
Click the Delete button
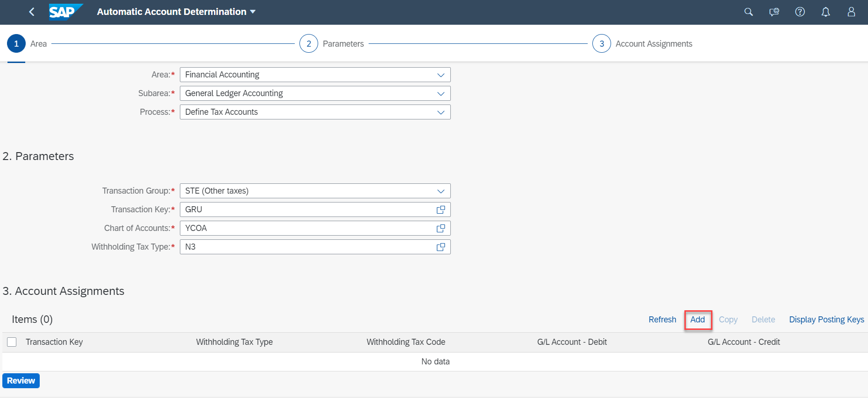click(x=763, y=320)
